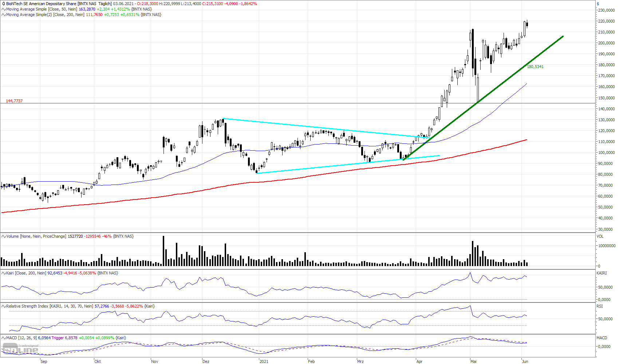Select the Relative Strength Index [KAIRI, 14, 30, 70, Nein] label
This screenshot has width=619, height=364.
[50, 306]
